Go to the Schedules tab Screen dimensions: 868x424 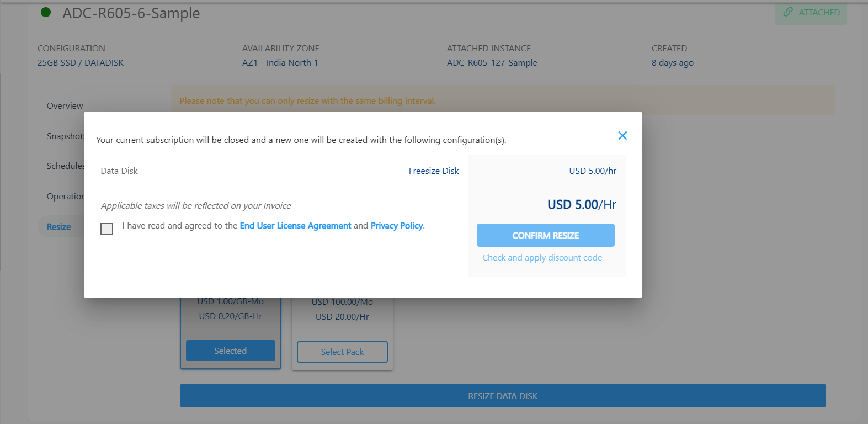point(65,166)
